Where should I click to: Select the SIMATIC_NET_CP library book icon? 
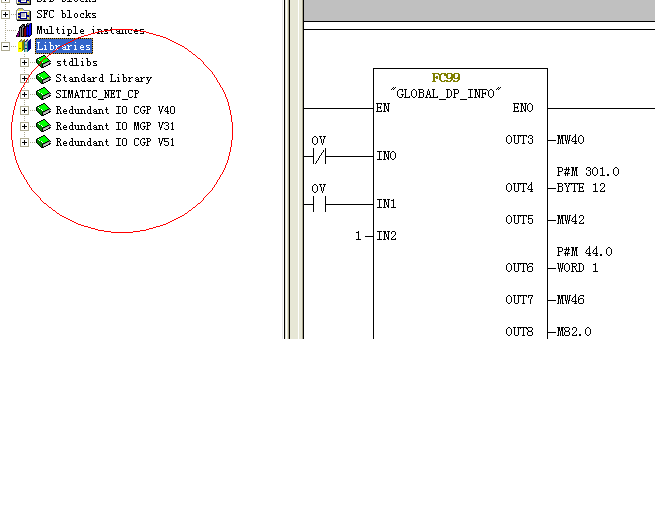[x=43, y=94]
